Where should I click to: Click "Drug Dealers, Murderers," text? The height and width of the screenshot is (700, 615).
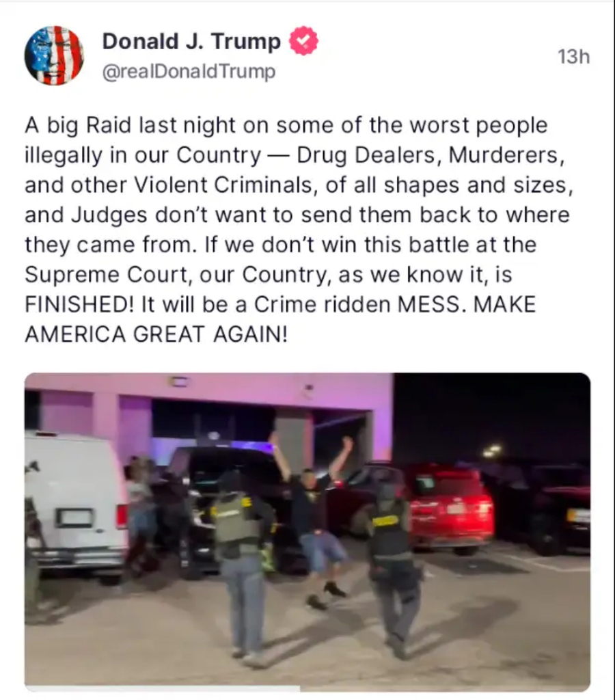tap(430, 155)
